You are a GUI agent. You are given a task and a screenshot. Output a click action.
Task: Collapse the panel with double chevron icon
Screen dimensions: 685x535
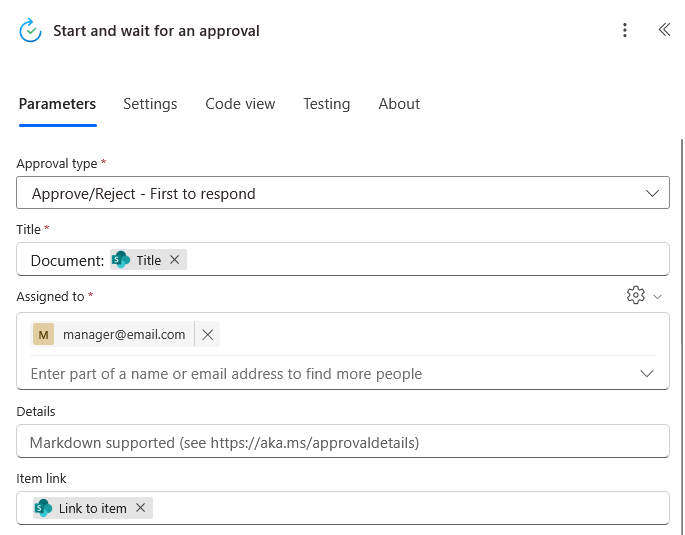[x=664, y=30]
